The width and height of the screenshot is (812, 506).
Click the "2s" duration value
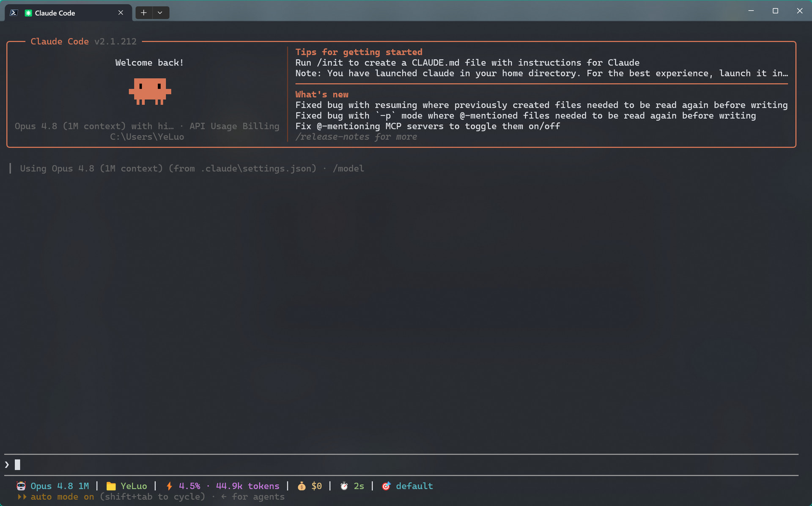[x=359, y=486]
